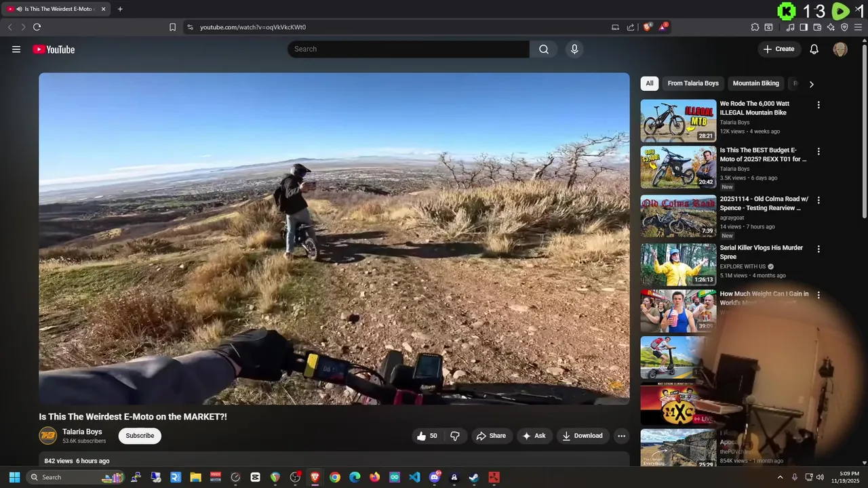Open the REXX T01 budget e-moto thumbnail
Screen dimensions: 868x488
tap(678, 167)
